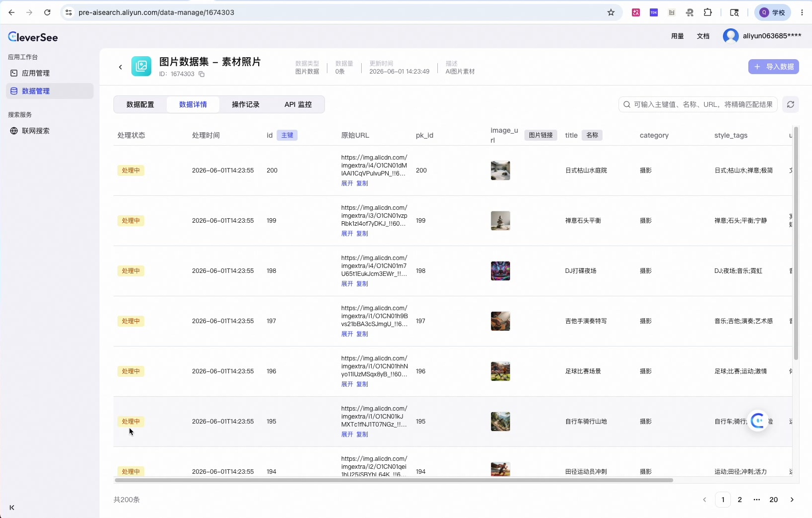Open the browser Extensions puzzle icon
This screenshot has width=812, height=518.
tap(708, 12)
